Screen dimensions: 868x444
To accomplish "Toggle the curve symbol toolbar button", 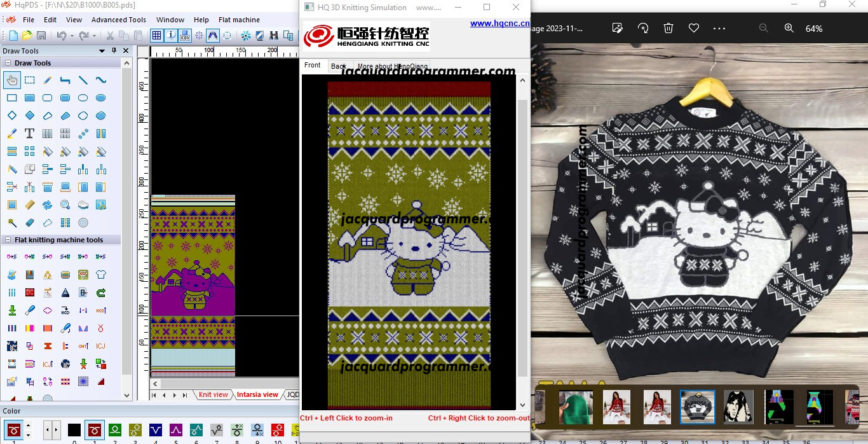I will pos(213,36).
